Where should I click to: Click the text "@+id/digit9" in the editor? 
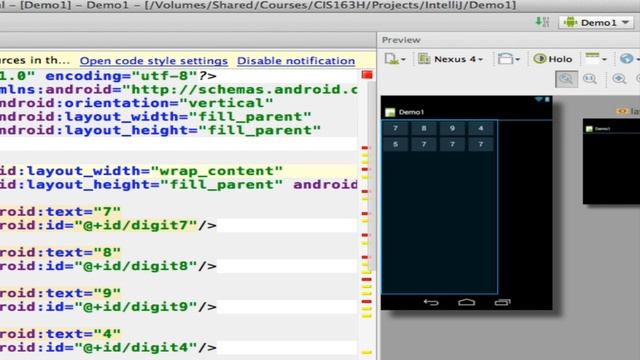(x=136, y=307)
